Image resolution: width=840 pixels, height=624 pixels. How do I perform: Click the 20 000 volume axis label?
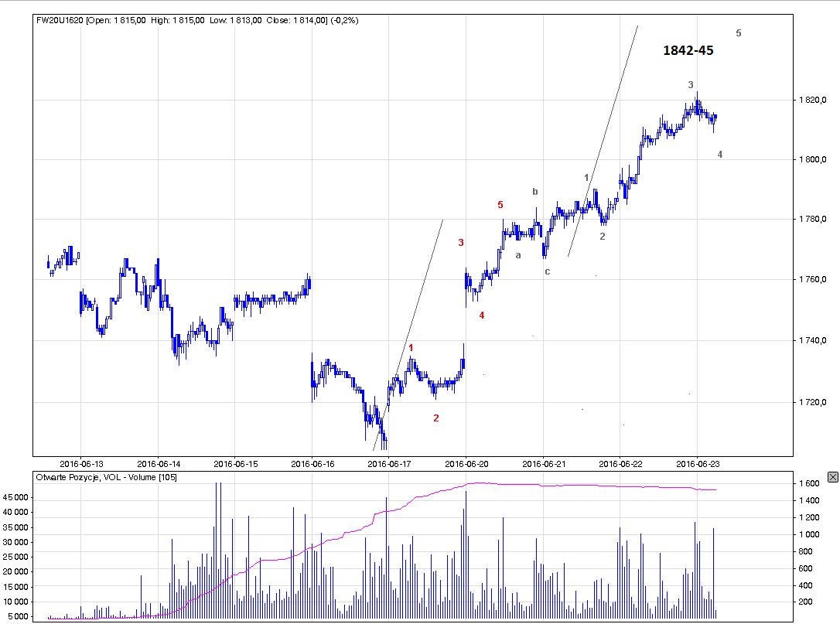coord(15,571)
